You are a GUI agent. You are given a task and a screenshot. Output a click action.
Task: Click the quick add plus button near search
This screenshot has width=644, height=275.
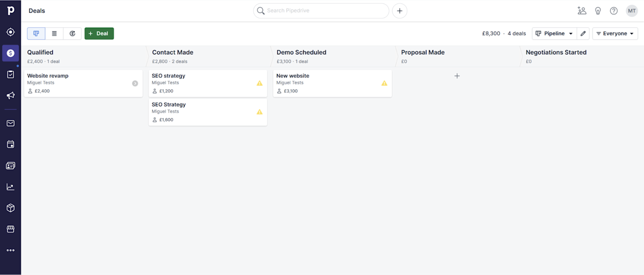click(x=399, y=11)
